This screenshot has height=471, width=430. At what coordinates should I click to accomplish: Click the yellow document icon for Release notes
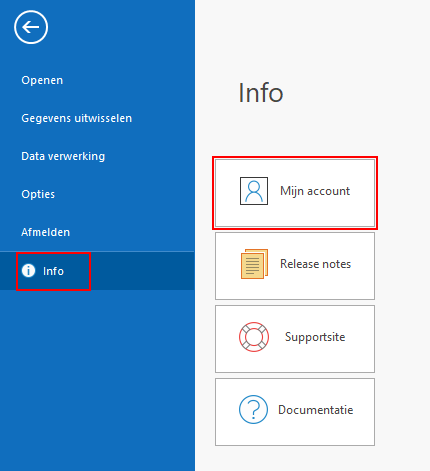tap(254, 264)
